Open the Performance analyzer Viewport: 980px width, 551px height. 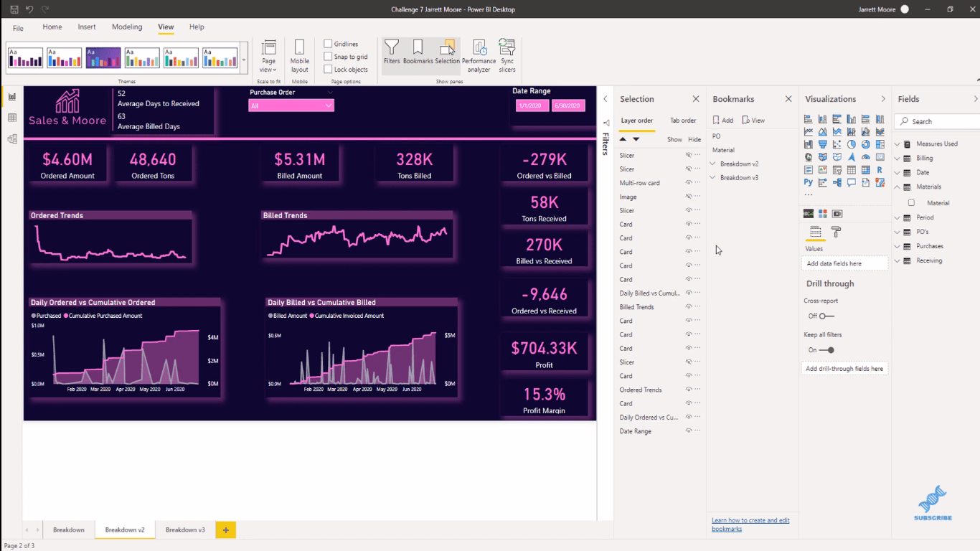pos(479,55)
